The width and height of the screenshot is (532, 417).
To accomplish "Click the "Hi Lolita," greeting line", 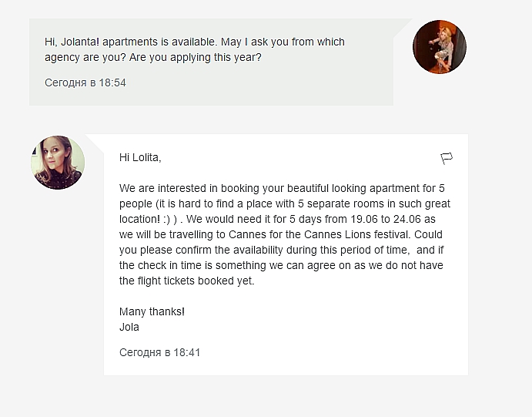I will [140, 157].
